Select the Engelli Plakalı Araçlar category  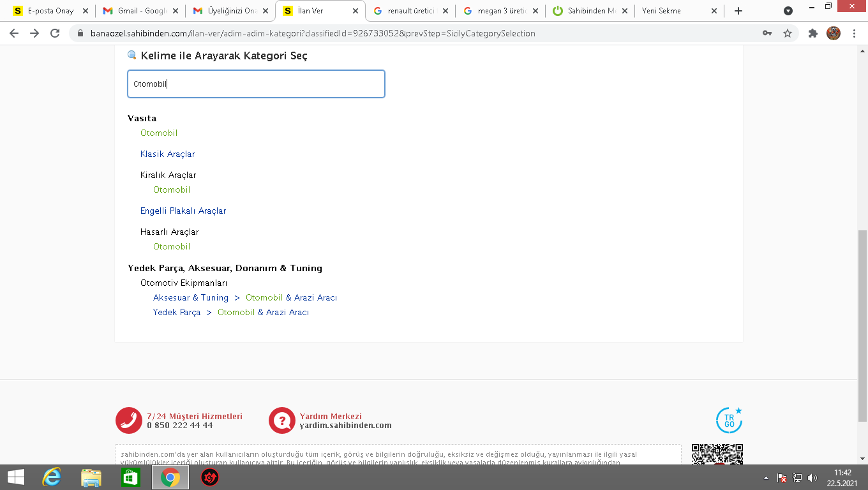(183, 211)
